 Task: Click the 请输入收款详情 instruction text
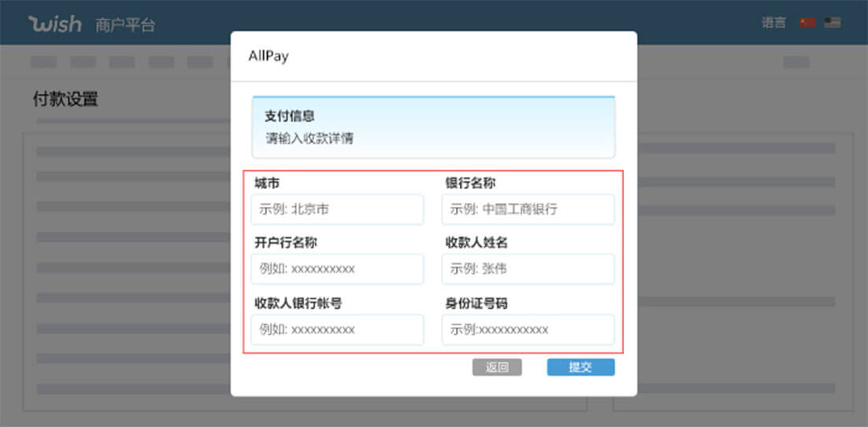tap(309, 138)
